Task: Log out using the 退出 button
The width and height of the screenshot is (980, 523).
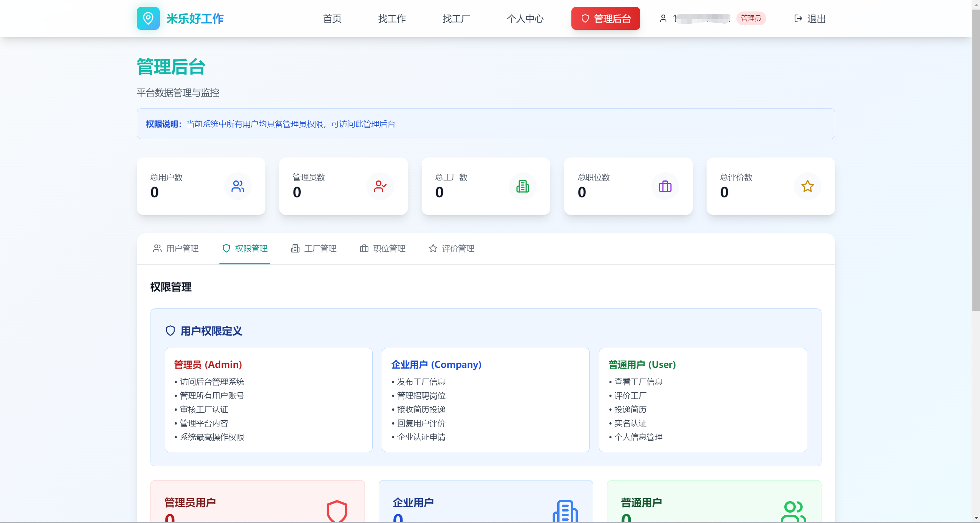Action: tap(810, 19)
